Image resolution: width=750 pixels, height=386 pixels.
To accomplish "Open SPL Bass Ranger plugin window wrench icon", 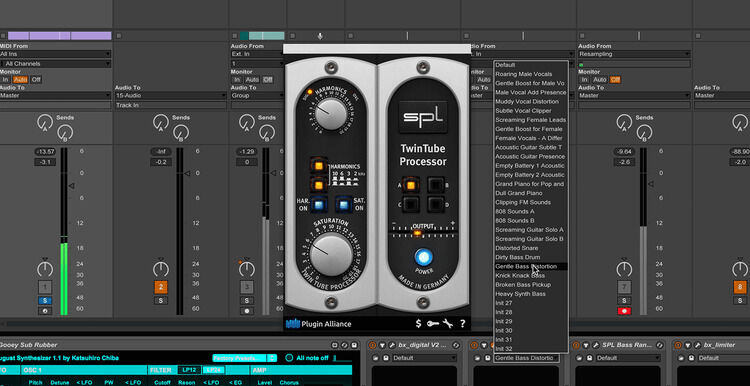I will click(x=596, y=345).
